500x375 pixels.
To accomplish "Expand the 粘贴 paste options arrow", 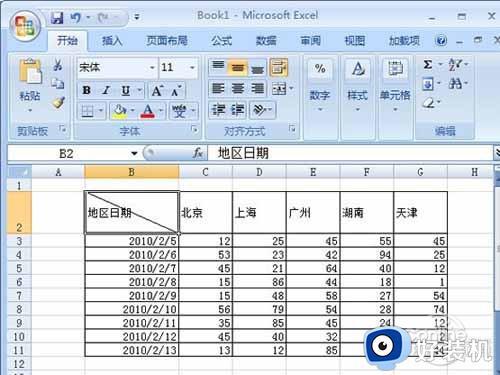I will (x=30, y=110).
